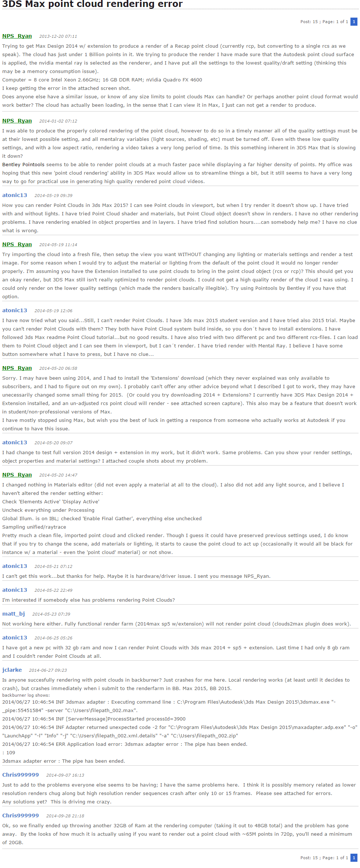Open jclarke user profile link
This screenshot has width=360, height=868.
pyautogui.click(x=12, y=670)
